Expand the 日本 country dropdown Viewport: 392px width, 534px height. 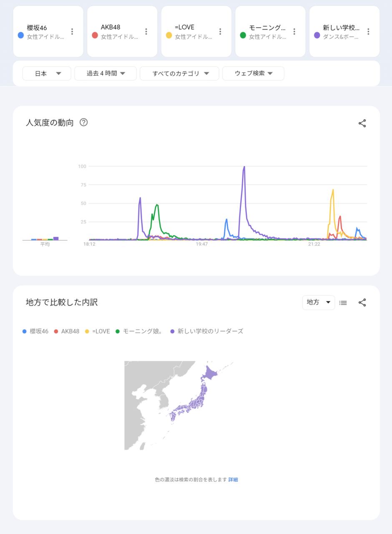[x=47, y=73]
